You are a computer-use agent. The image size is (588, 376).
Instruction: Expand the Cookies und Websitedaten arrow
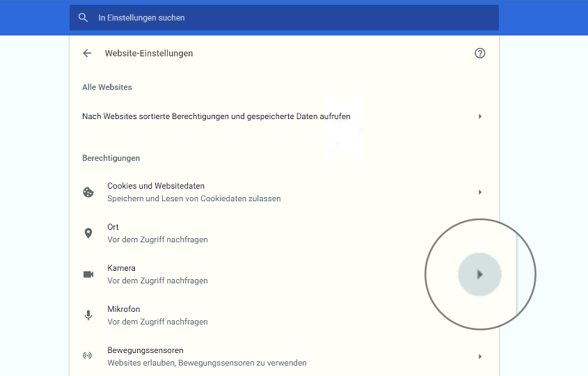pyautogui.click(x=480, y=192)
